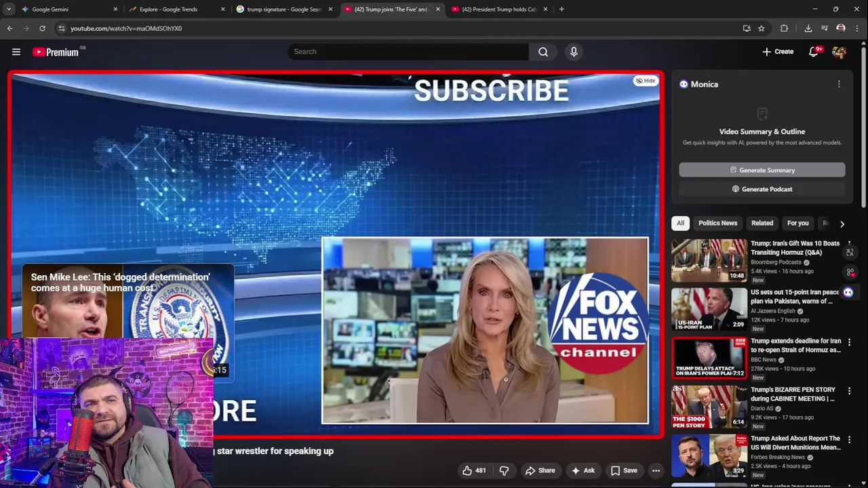The height and width of the screenshot is (488, 868).
Task: Select the All chip
Action: click(x=680, y=223)
